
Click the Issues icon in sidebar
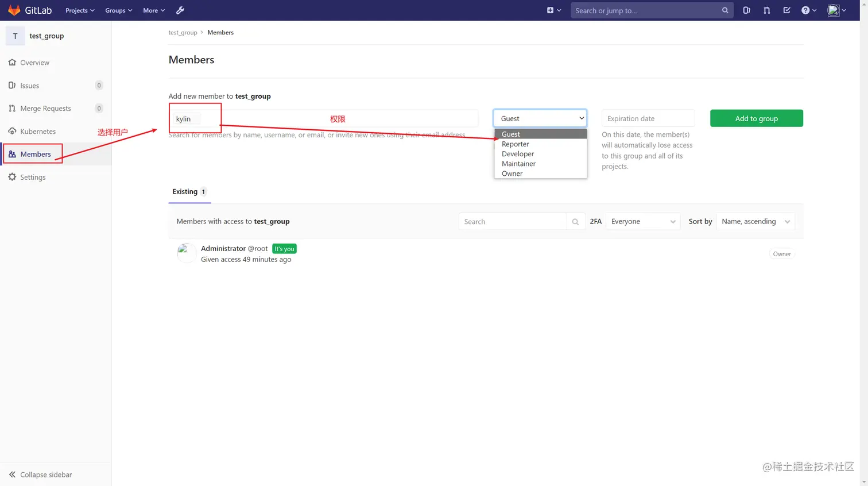pyautogui.click(x=12, y=85)
